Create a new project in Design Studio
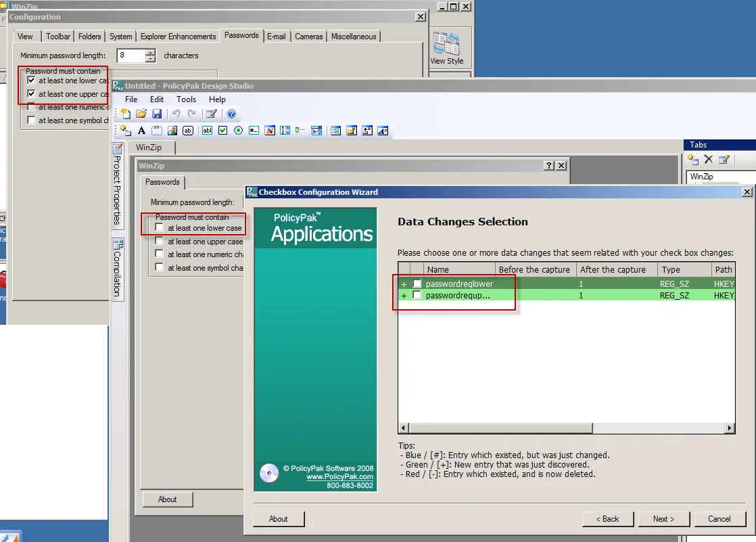The height and width of the screenshot is (542, 756). tap(126, 114)
